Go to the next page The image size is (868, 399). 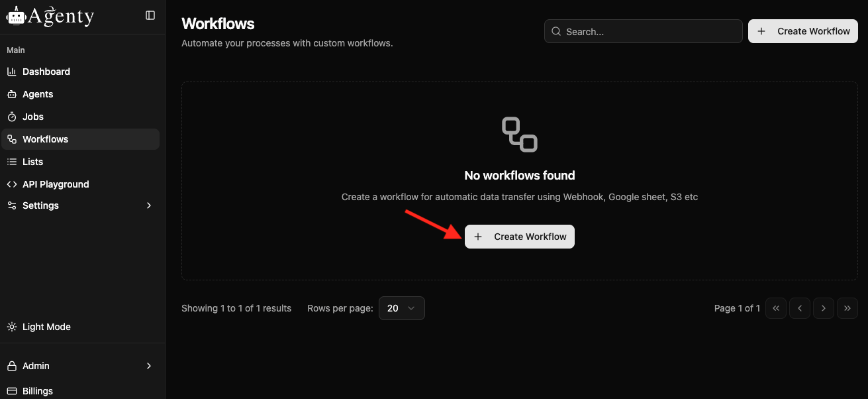[824, 308]
